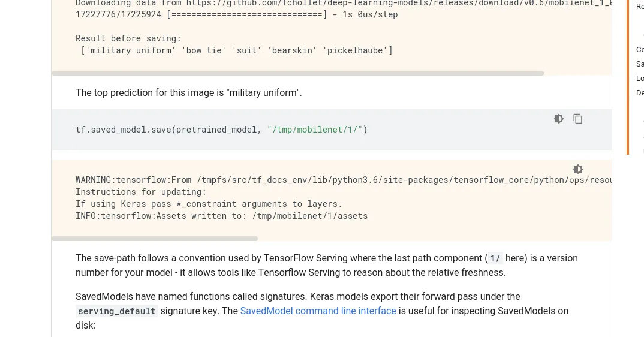Screen dimensions: 644x337
Task: Toggle dark theme on the saved_model.save code block
Action: coord(559,119)
